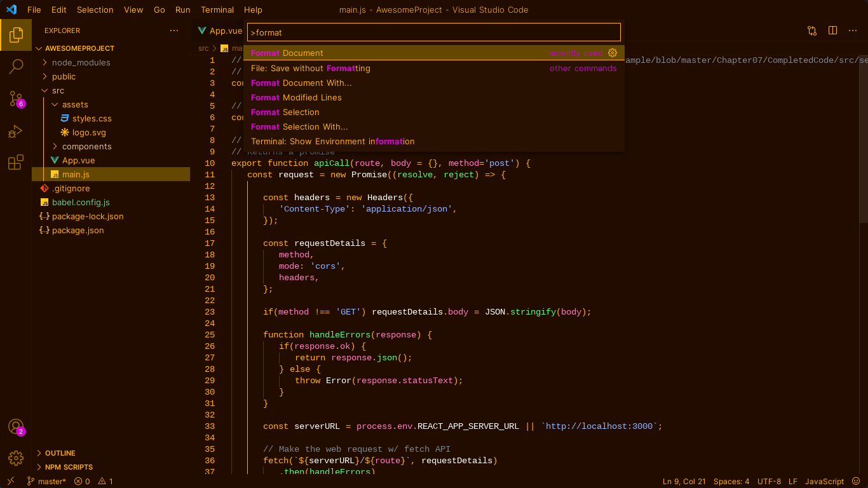Change line ending via LF indicator

[x=793, y=481]
